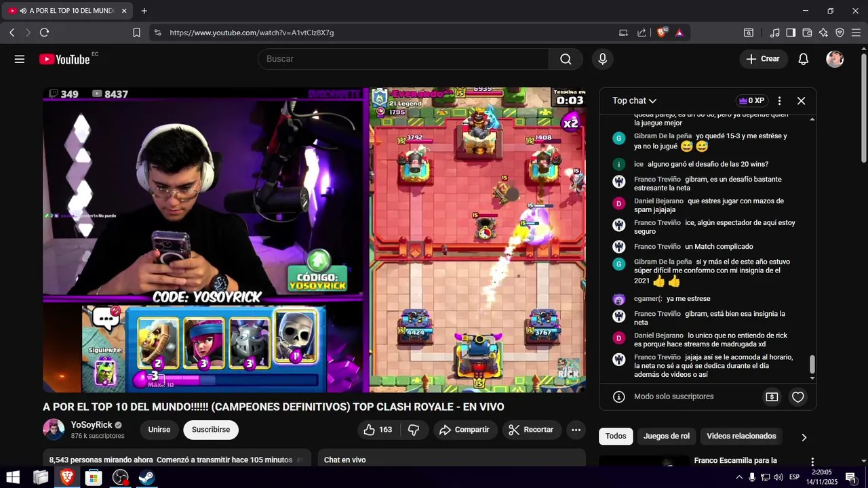Open Steam from the taskbar

click(146, 477)
